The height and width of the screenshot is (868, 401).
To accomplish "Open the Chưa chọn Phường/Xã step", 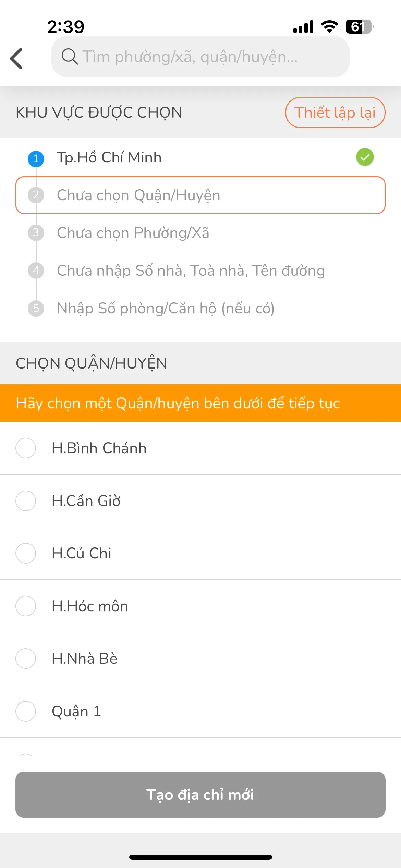I will pos(200,233).
